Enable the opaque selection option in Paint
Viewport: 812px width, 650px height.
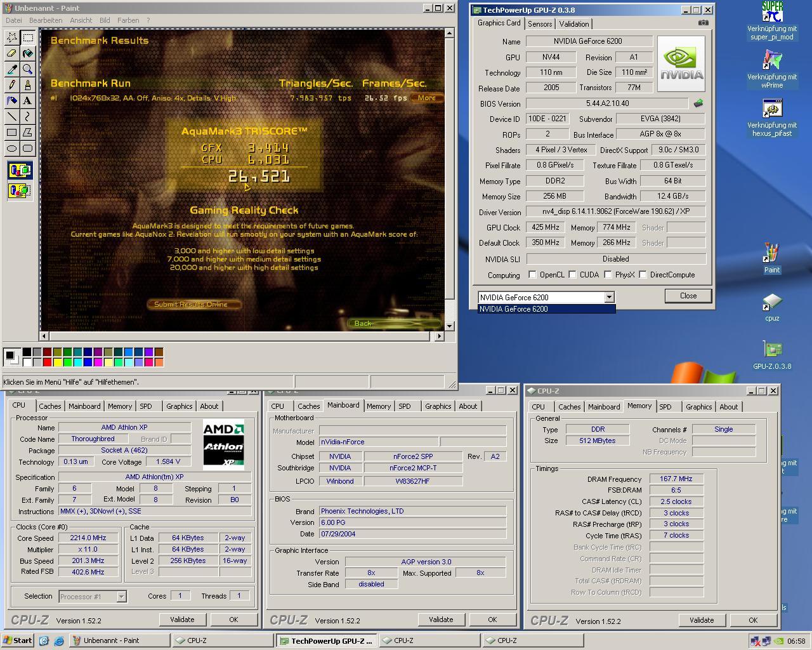pyautogui.click(x=20, y=170)
